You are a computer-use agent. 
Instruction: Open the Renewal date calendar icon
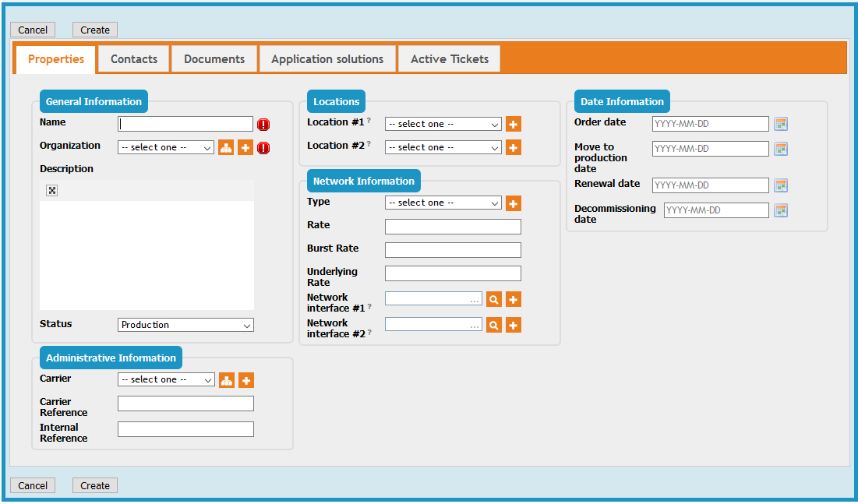[x=781, y=185]
